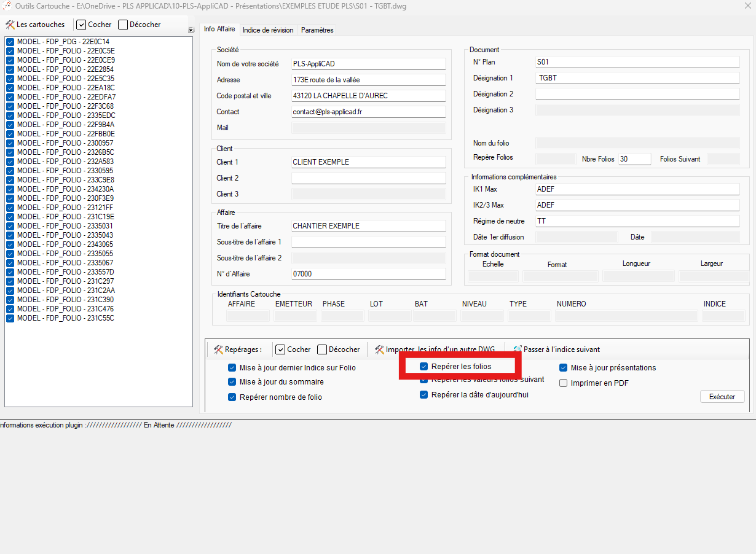Click the Décocher icon in cartouches toolbar
Screen dimensions: 756x554
123,25
